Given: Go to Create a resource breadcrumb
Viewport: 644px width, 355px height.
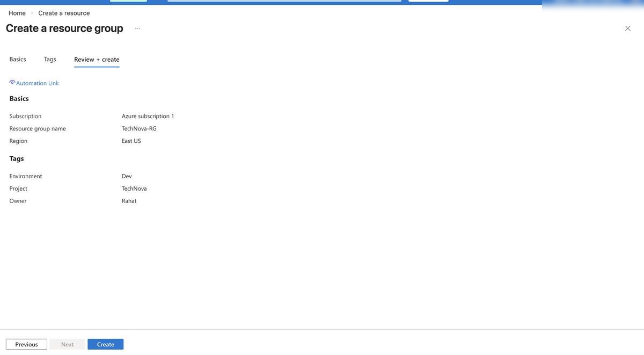Looking at the screenshot, I should [64, 13].
